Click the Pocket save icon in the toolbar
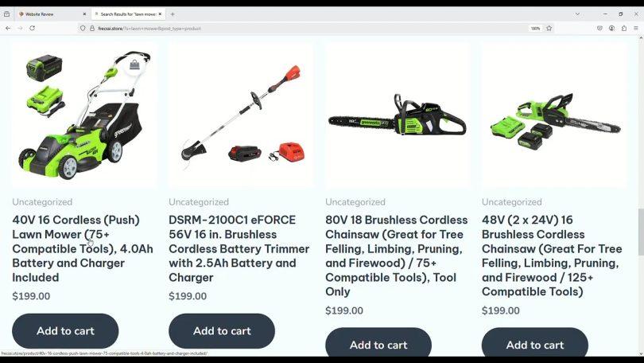644x363 pixels. (599, 29)
